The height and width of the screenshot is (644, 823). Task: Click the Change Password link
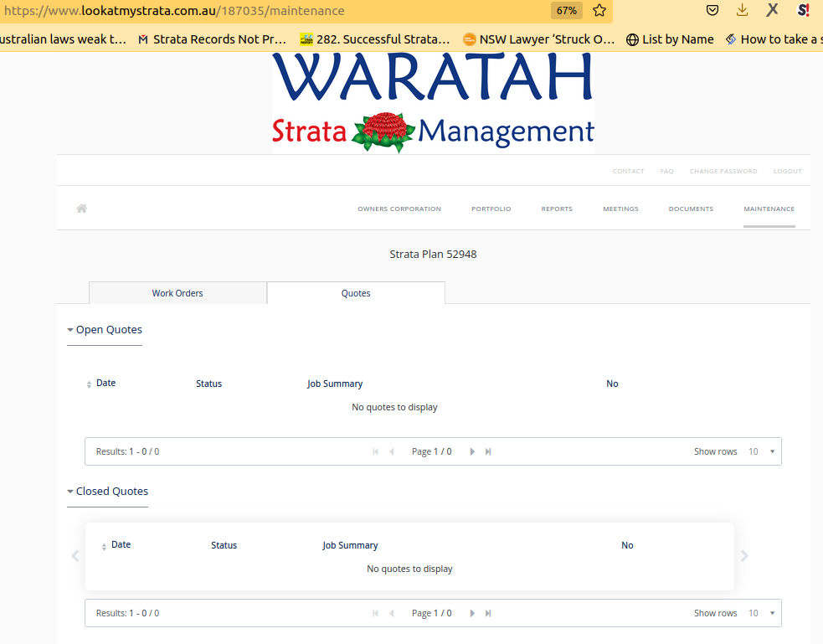tap(723, 171)
